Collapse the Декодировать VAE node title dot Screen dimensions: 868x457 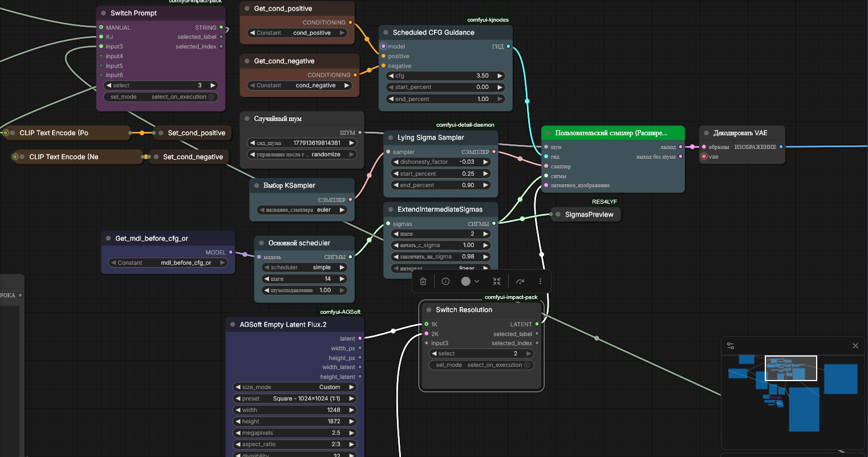(x=706, y=133)
